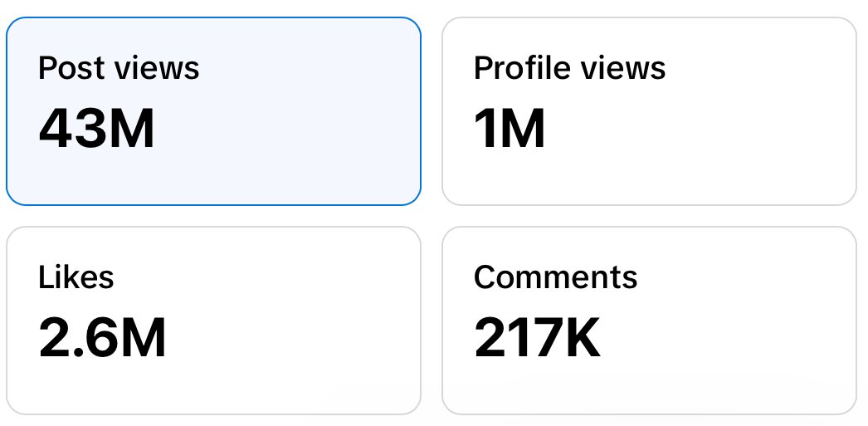Choose the card showing 217K

tap(649, 321)
